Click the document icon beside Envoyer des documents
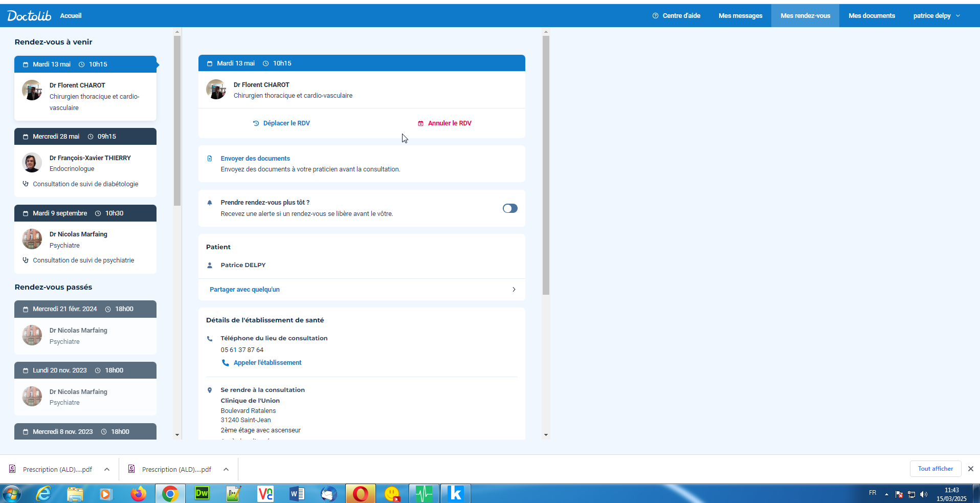Viewport: 980px width, 503px height. coord(210,159)
